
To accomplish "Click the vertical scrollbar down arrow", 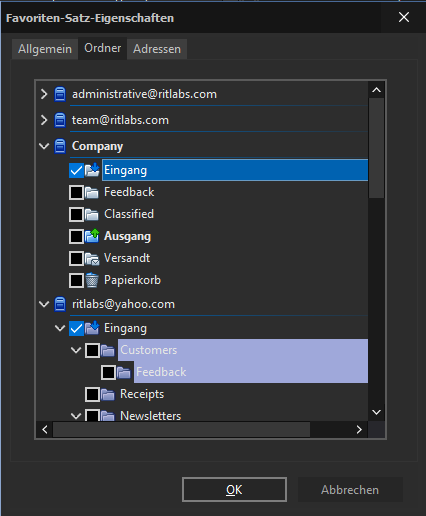I will tap(376, 412).
